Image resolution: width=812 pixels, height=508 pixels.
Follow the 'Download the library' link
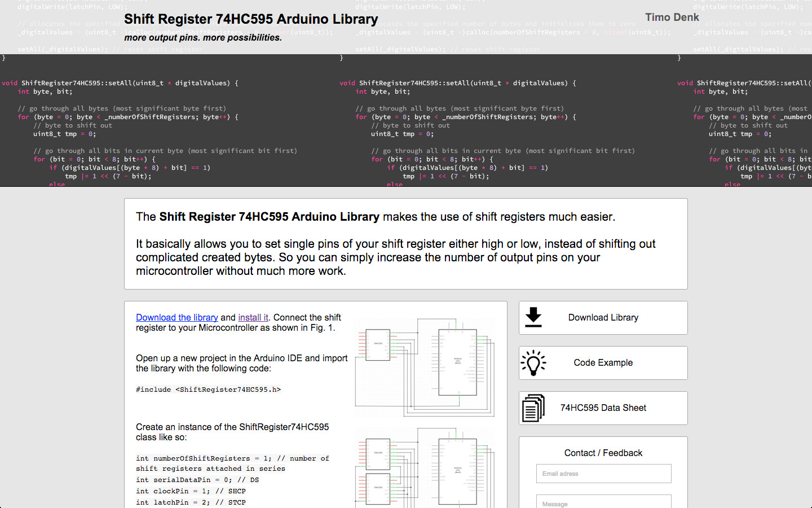click(x=177, y=317)
